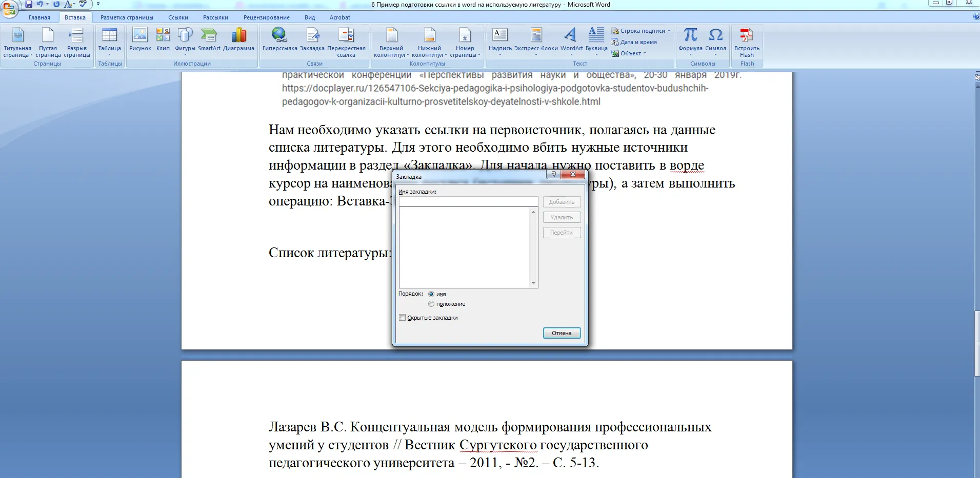This screenshot has width=980, height=478.
Task: Insert Date and time (Дата и время)
Action: click(634, 42)
